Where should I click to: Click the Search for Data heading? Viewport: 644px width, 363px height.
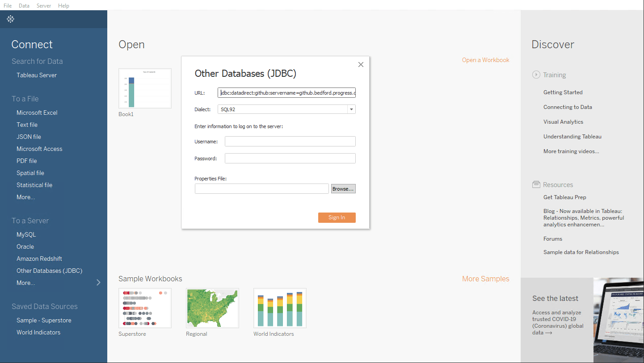[37, 61]
